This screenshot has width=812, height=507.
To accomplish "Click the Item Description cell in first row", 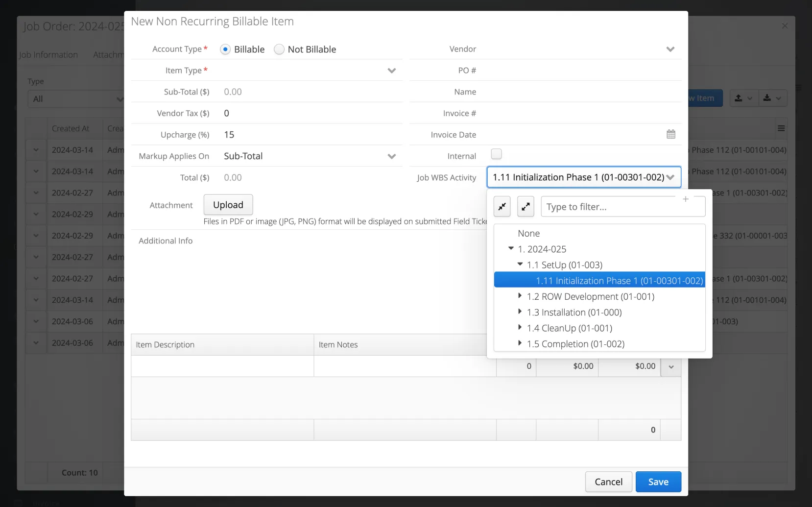I will [222, 366].
